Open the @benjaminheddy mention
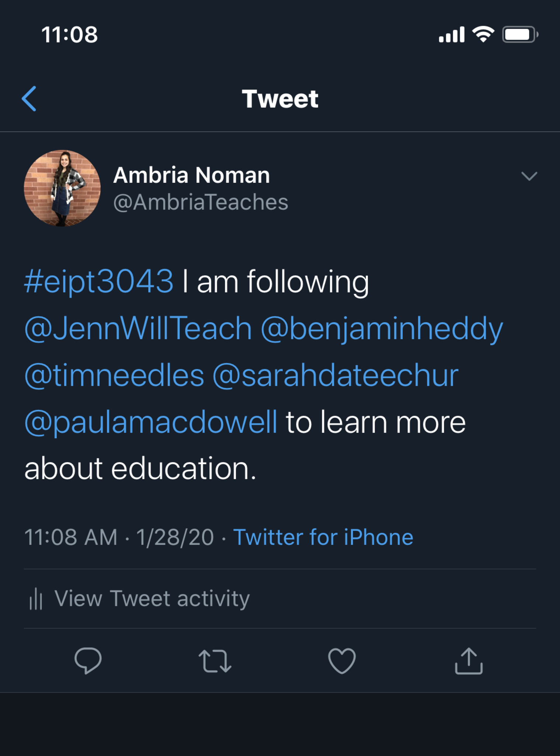 [x=381, y=328]
